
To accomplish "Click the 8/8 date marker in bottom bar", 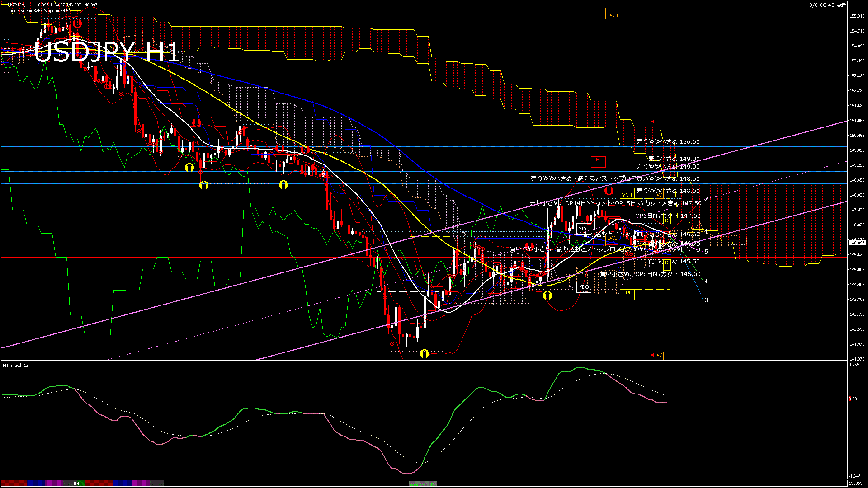I will [x=77, y=483].
